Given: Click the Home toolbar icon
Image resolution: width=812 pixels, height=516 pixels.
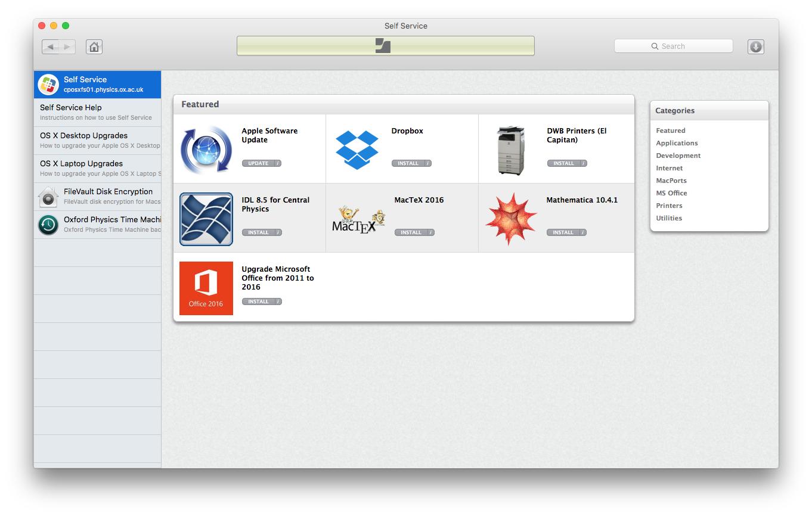Looking at the screenshot, I should click(94, 46).
